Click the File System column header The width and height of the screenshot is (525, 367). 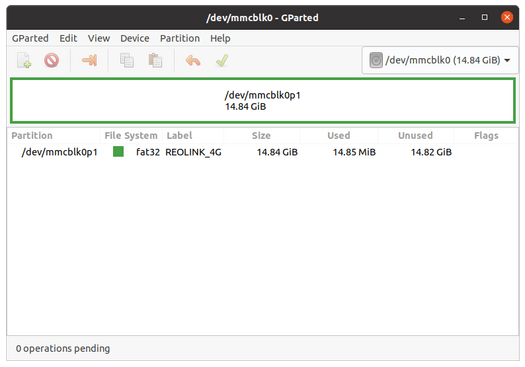pyautogui.click(x=131, y=136)
